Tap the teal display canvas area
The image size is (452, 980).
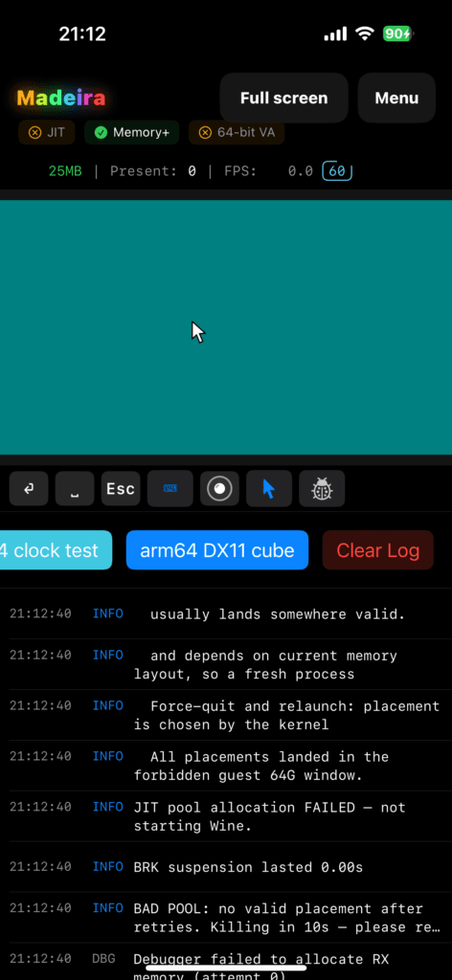coord(226,327)
